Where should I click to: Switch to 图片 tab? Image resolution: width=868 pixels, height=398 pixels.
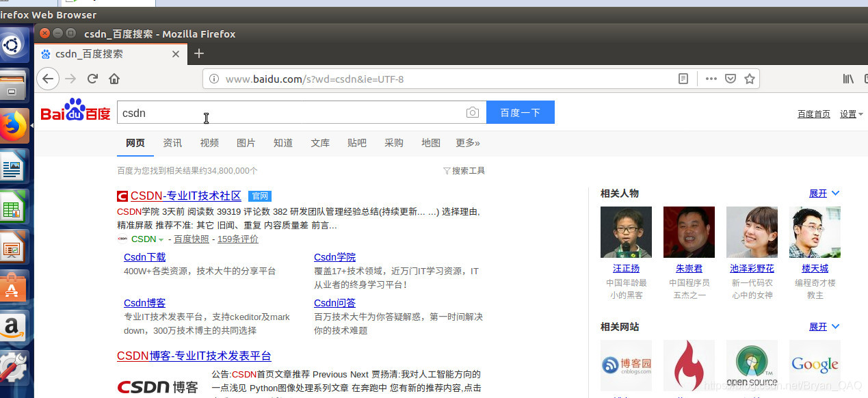[x=246, y=143]
